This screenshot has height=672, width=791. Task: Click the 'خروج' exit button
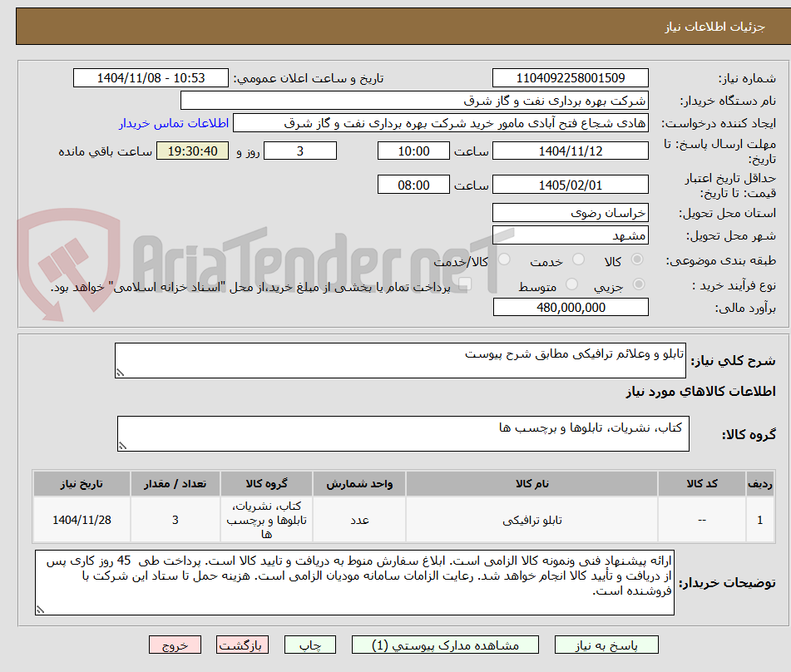[175, 645]
